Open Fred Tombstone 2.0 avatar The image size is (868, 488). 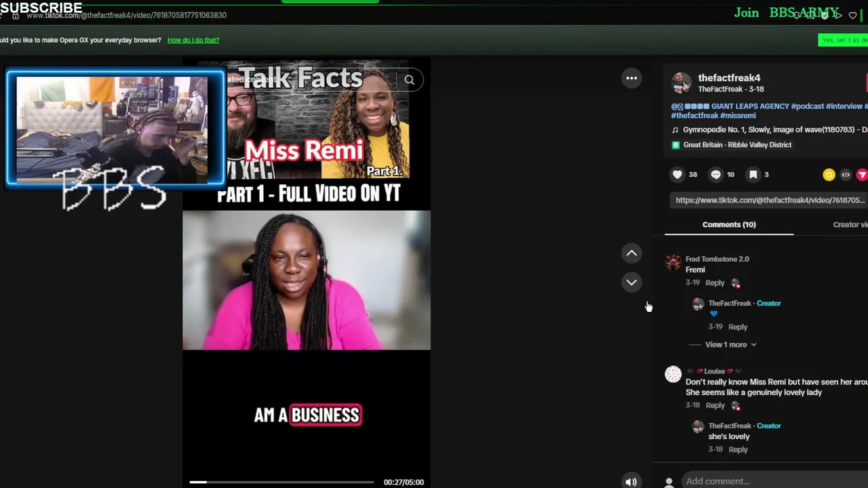(673, 262)
